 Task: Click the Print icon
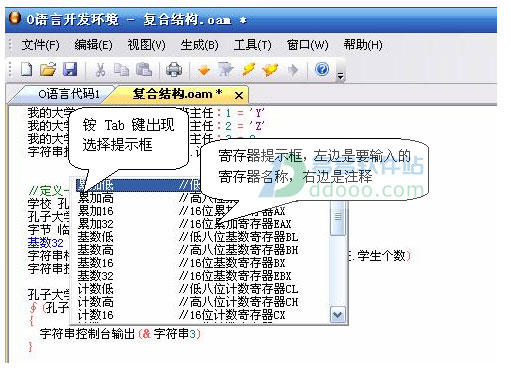point(174,70)
